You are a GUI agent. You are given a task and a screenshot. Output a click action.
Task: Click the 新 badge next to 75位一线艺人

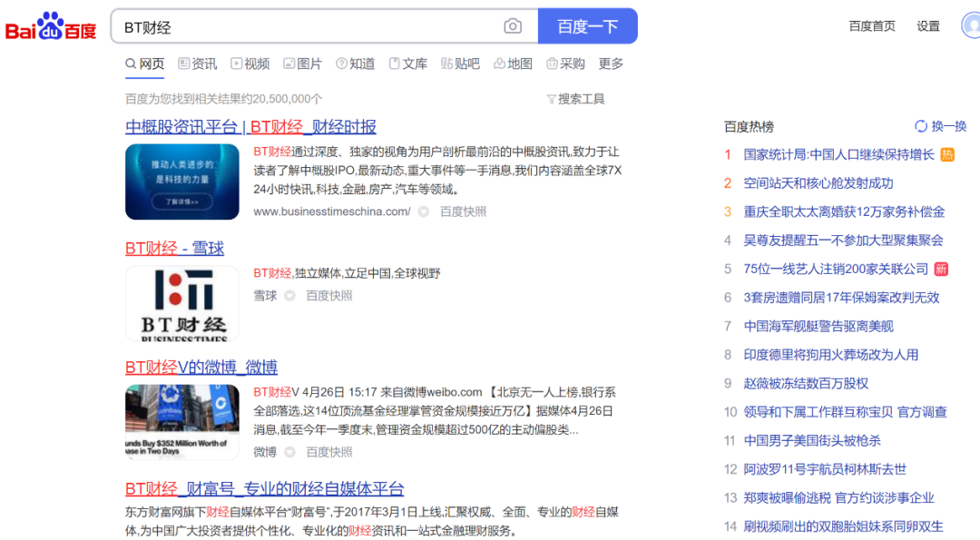tap(941, 270)
